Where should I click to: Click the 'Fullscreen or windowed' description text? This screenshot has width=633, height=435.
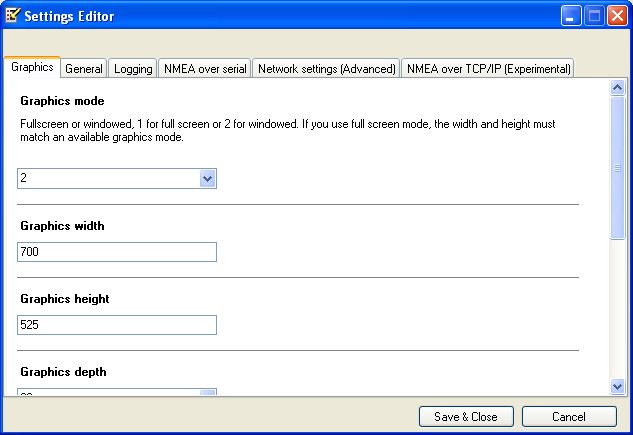tap(288, 130)
